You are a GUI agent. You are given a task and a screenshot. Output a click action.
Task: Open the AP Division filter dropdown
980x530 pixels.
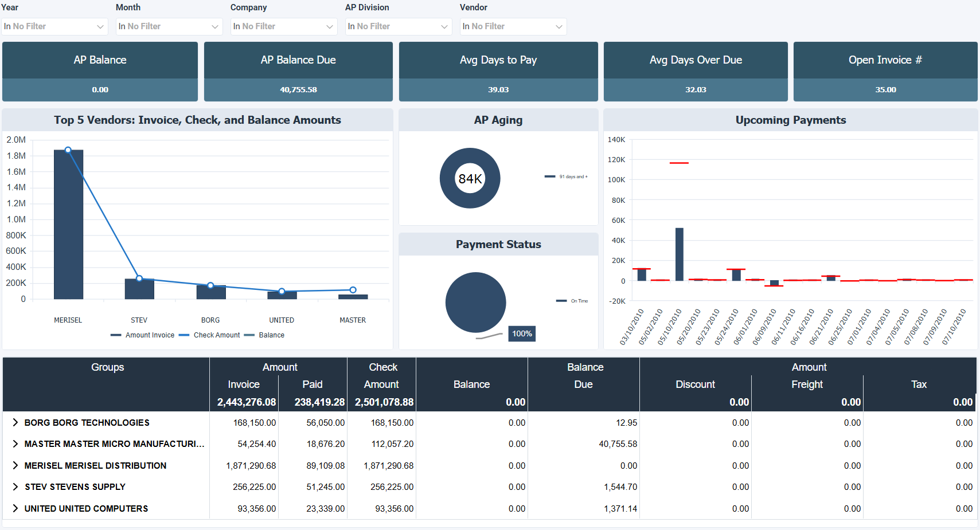(399, 26)
